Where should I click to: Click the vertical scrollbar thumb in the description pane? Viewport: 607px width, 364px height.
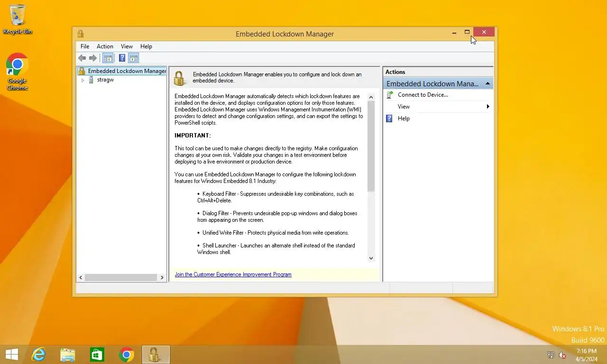pyautogui.click(x=371, y=146)
